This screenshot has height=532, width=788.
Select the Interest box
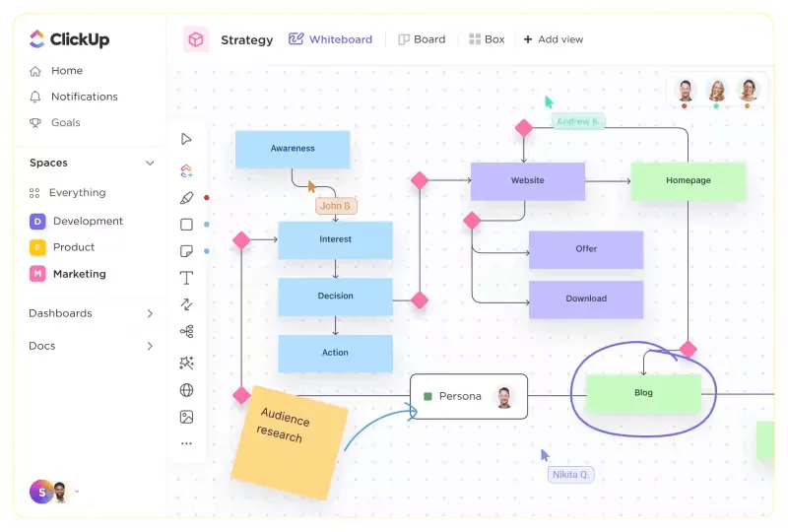pos(335,239)
